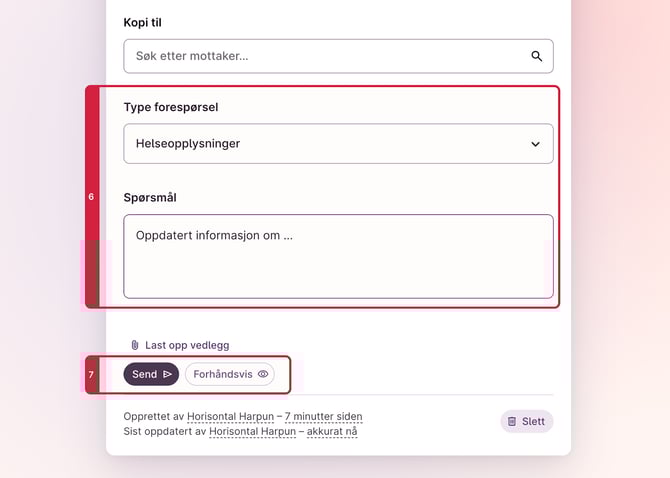This screenshot has height=478, width=670.
Task: Click the 7 minutter siden timestamp
Action: click(x=323, y=416)
